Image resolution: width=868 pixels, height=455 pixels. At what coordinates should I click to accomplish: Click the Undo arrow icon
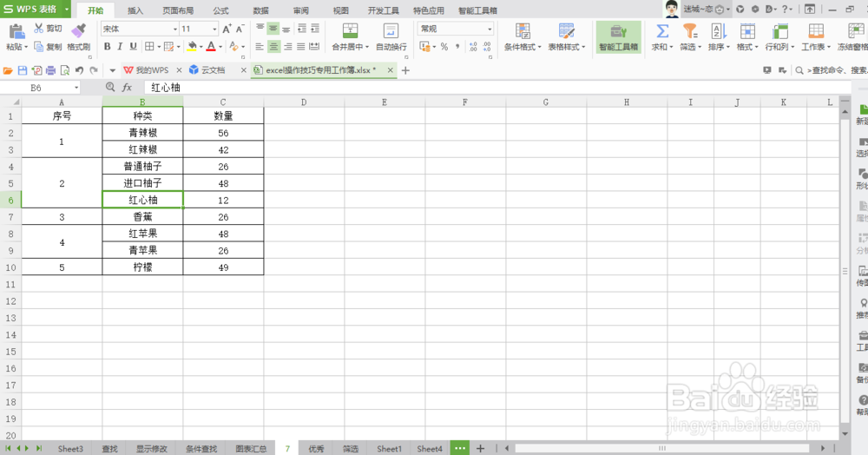(x=79, y=70)
